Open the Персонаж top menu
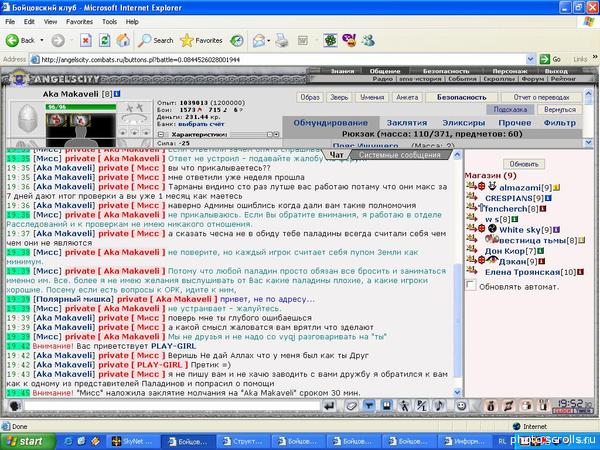600x450 pixels. tap(510, 71)
